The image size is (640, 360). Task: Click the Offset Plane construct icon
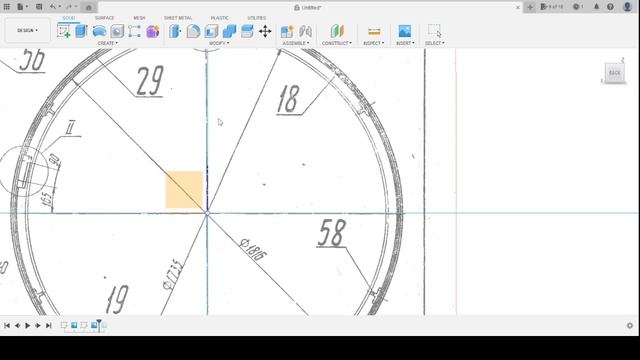pyautogui.click(x=337, y=31)
